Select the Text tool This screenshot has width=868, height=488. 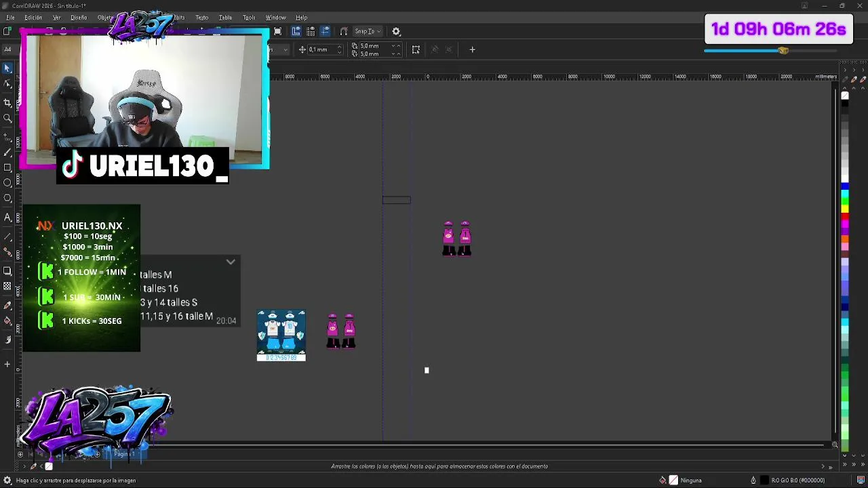[7, 217]
